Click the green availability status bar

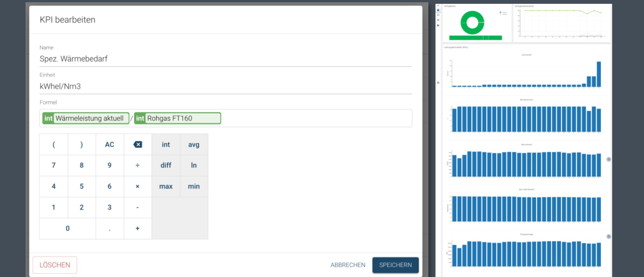pos(475,38)
